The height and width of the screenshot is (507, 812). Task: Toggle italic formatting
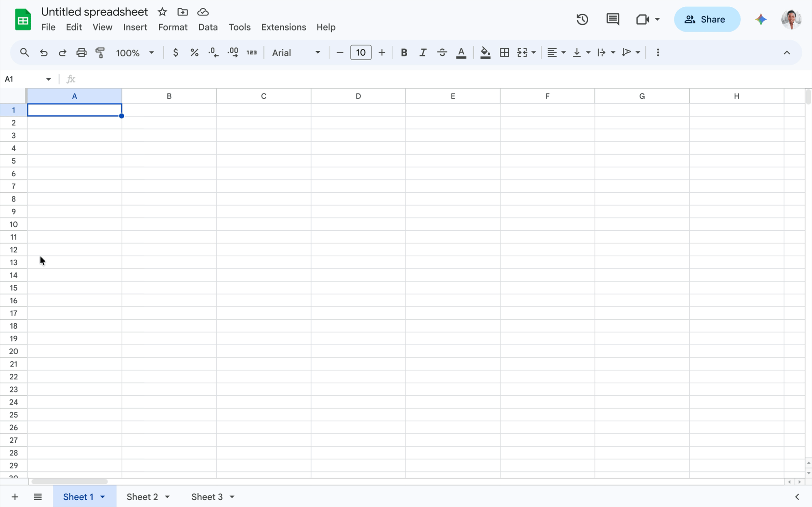coord(423,52)
